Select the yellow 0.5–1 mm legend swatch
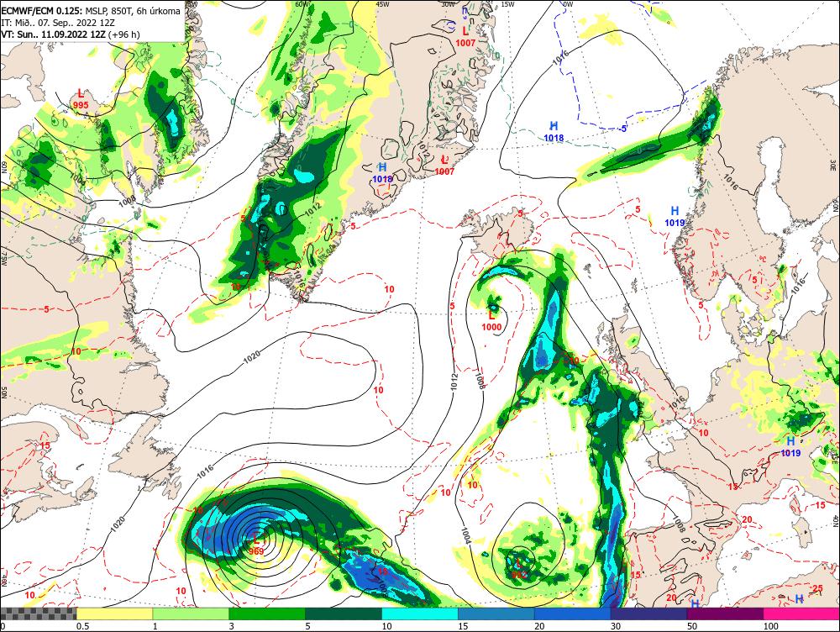 pos(114,614)
